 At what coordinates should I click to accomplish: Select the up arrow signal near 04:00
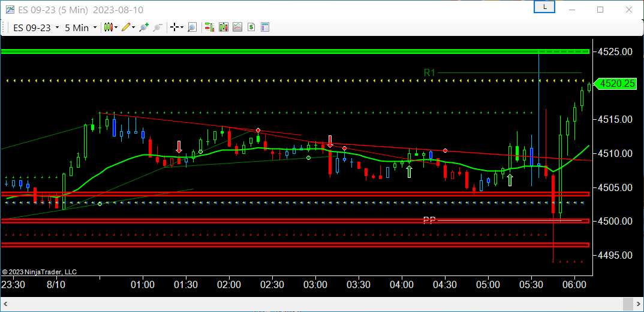click(x=409, y=171)
